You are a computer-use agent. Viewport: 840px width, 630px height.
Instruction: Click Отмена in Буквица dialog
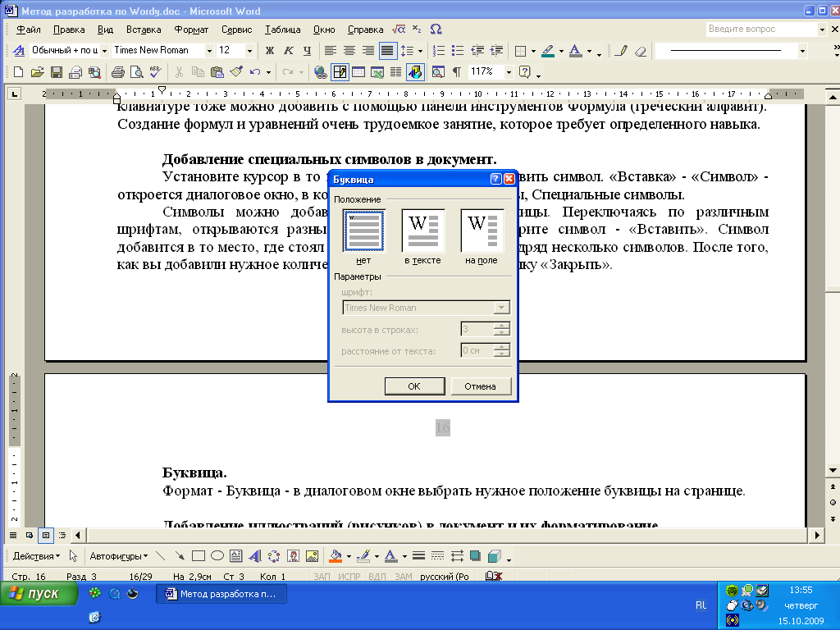coord(481,386)
